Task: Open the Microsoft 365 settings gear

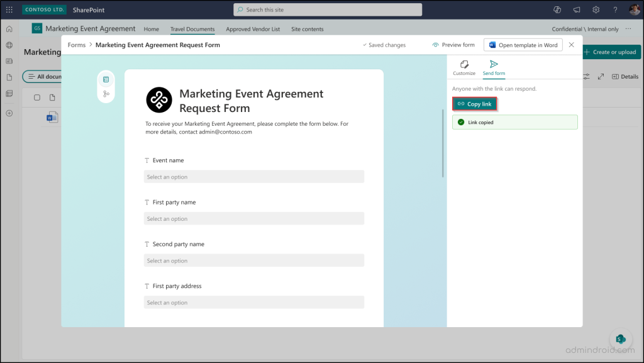Action: 596,9
